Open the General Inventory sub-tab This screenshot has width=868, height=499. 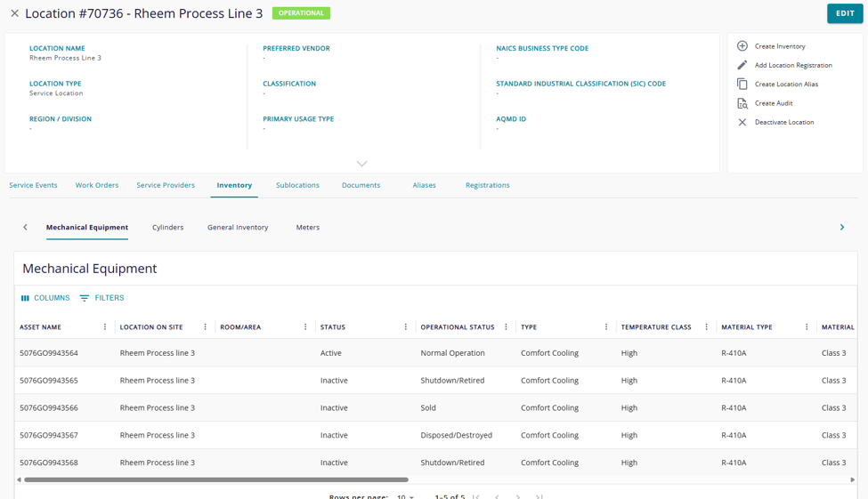coord(238,228)
